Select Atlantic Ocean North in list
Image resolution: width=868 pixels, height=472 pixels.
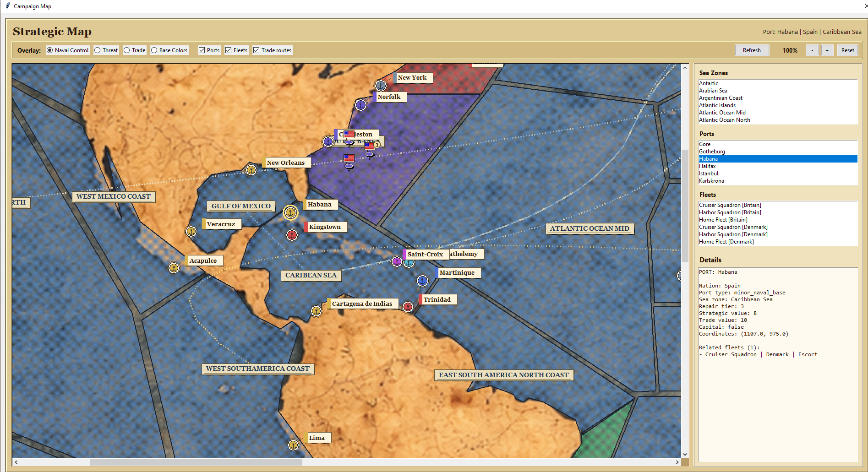[778, 120]
